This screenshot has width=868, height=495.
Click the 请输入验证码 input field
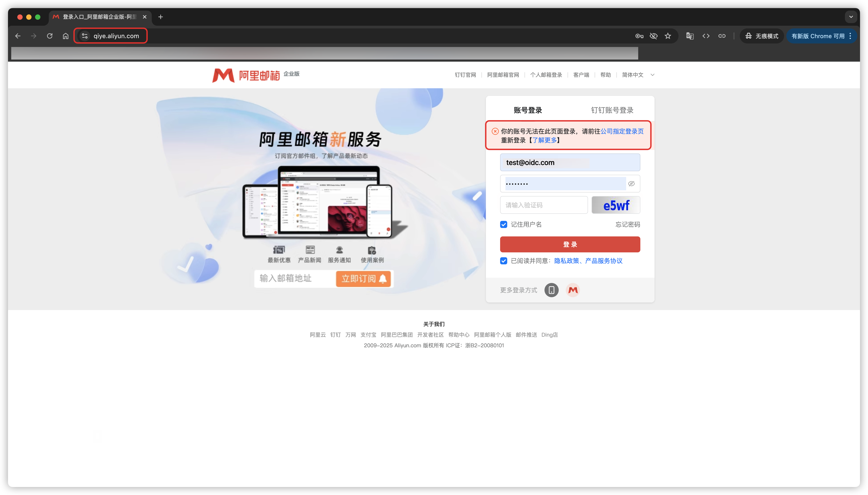544,205
